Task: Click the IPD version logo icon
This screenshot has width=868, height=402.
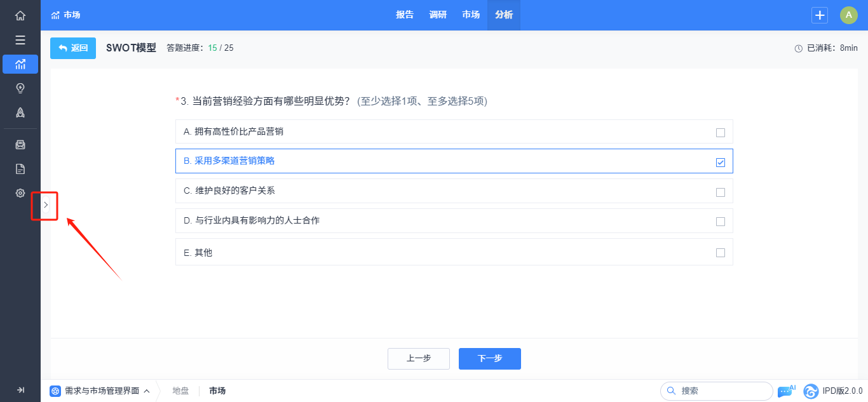Action: click(811, 391)
